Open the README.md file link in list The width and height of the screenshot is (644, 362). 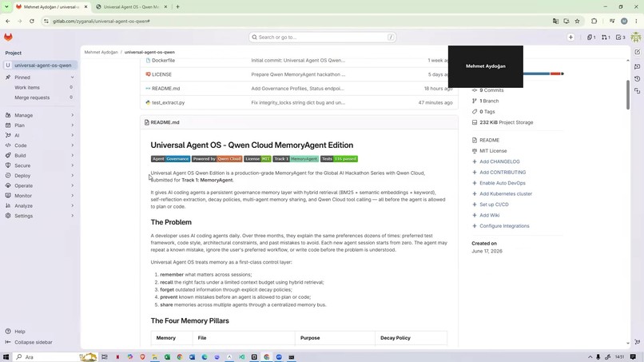tap(166, 89)
